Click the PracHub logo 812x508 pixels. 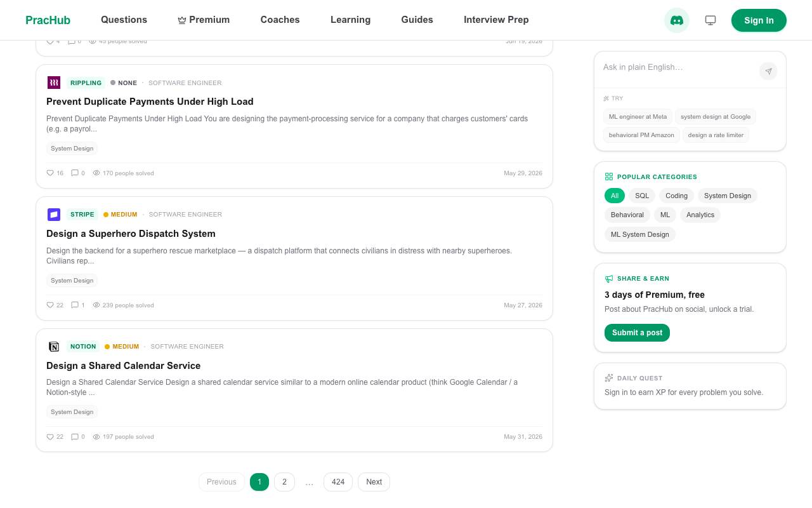[x=48, y=20]
